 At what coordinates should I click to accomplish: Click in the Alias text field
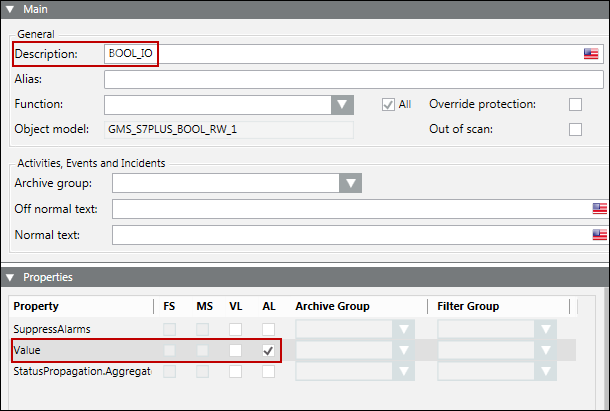click(350, 79)
